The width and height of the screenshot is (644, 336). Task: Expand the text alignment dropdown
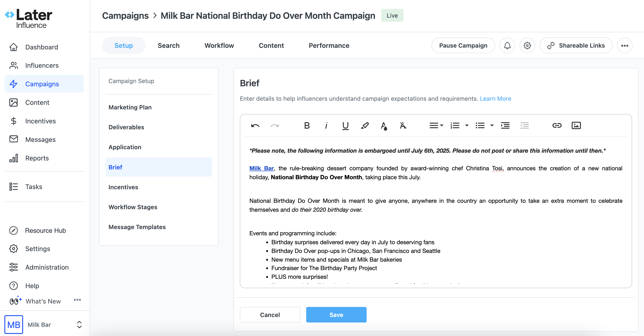point(436,125)
